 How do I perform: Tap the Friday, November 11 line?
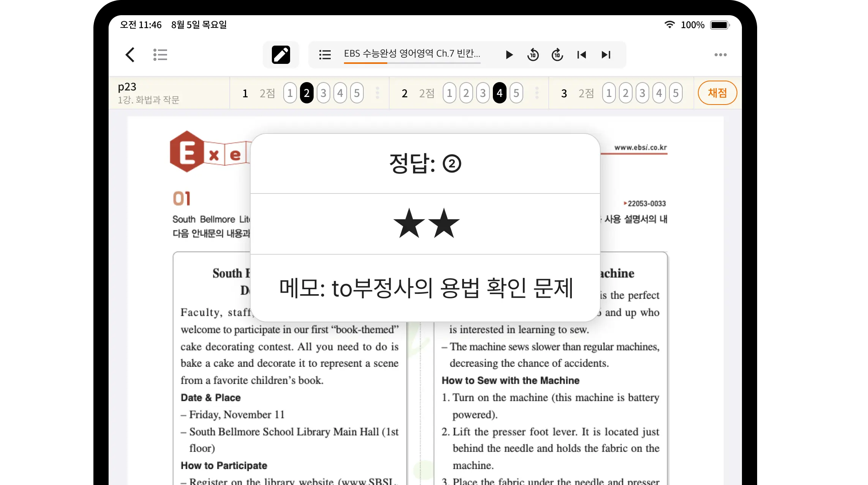coord(233,415)
